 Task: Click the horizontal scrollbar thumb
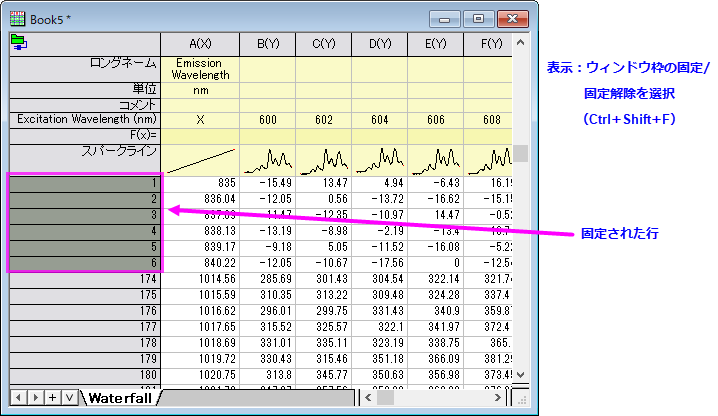385,398
